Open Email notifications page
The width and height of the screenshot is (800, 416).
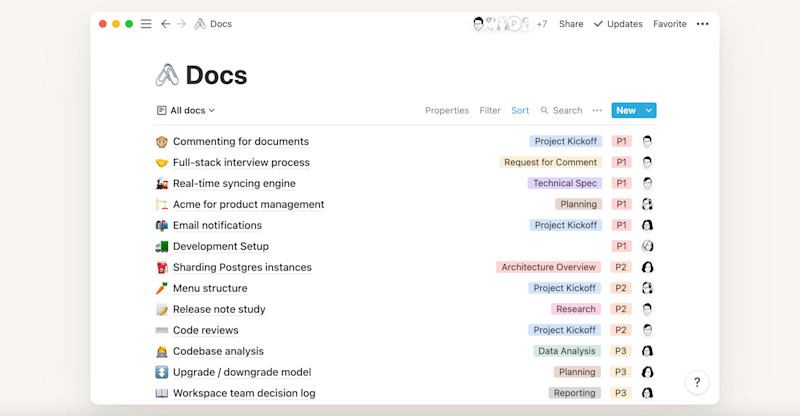[217, 225]
